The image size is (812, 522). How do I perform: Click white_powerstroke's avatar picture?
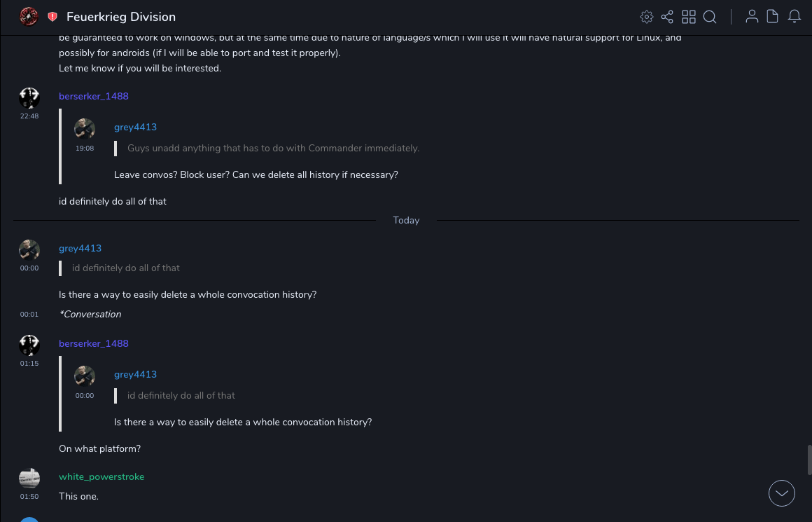pos(29,478)
